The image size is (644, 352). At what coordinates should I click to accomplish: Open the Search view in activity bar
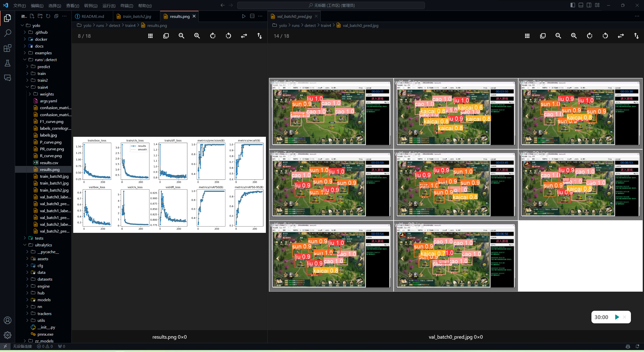coord(8,33)
